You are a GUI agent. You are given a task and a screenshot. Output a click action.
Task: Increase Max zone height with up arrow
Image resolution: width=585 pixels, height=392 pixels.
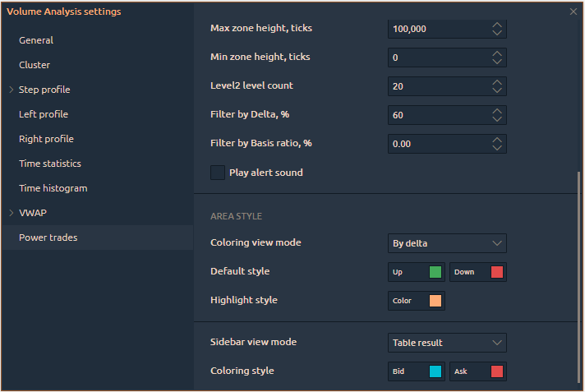[x=496, y=25]
